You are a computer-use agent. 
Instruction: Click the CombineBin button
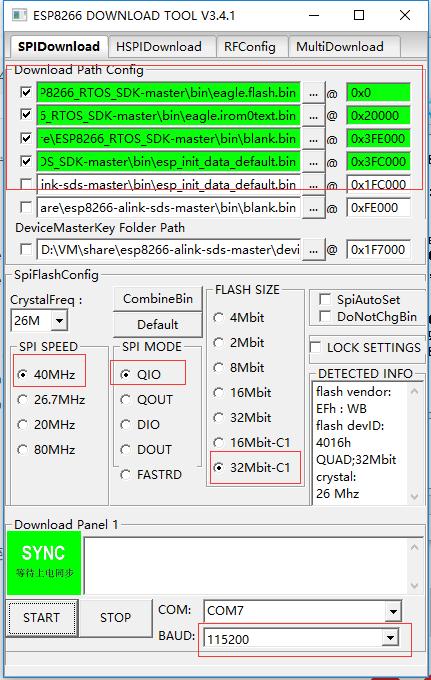158,299
